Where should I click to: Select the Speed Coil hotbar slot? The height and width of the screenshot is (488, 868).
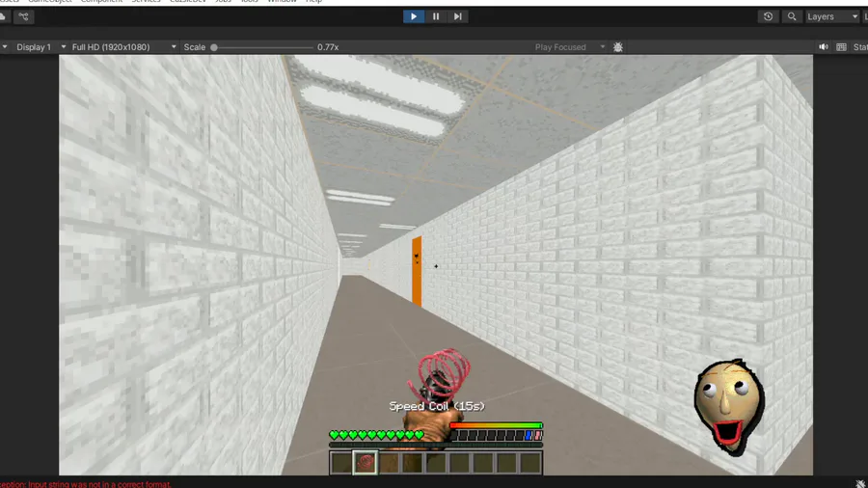pos(365,463)
